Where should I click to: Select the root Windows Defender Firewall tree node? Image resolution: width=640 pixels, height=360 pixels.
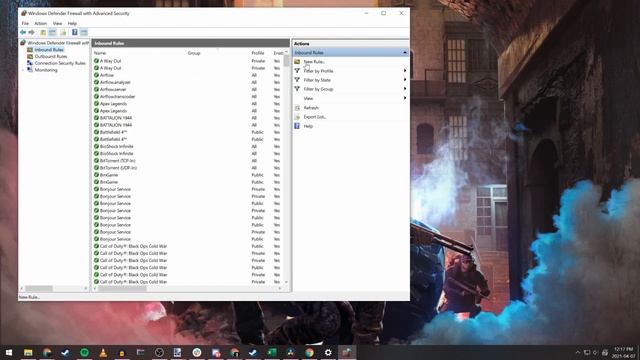[58, 43]
